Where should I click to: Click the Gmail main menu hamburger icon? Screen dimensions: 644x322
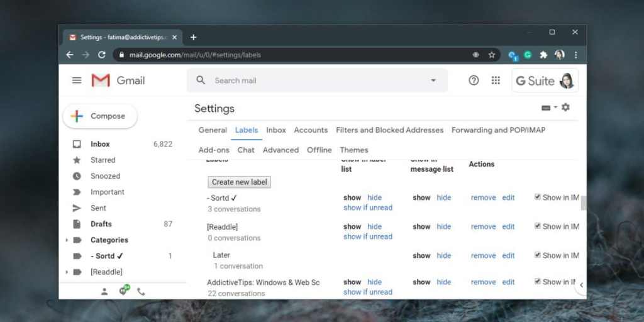click(x=77, y=80)
